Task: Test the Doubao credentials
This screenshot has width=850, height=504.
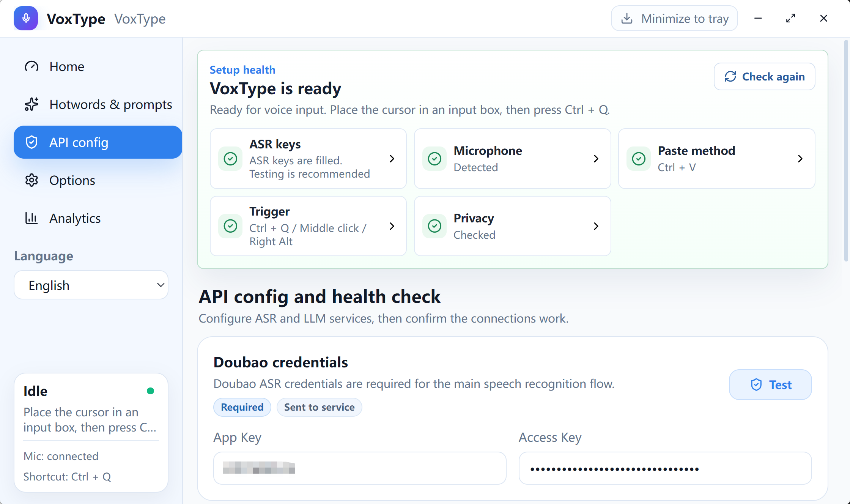Action: (x=770, y=385)
